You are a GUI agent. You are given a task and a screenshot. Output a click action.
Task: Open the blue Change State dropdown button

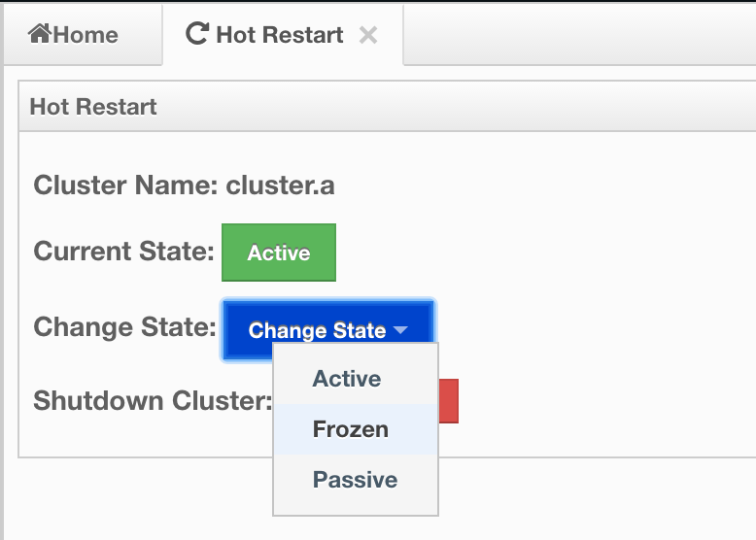pyautogui.click(x=328, y=330)
